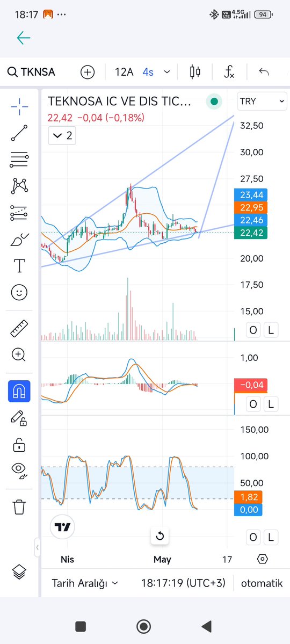Viewport: 290px width, 644px height.
Task: Tap the green market status dot
Action: [214, 102]
